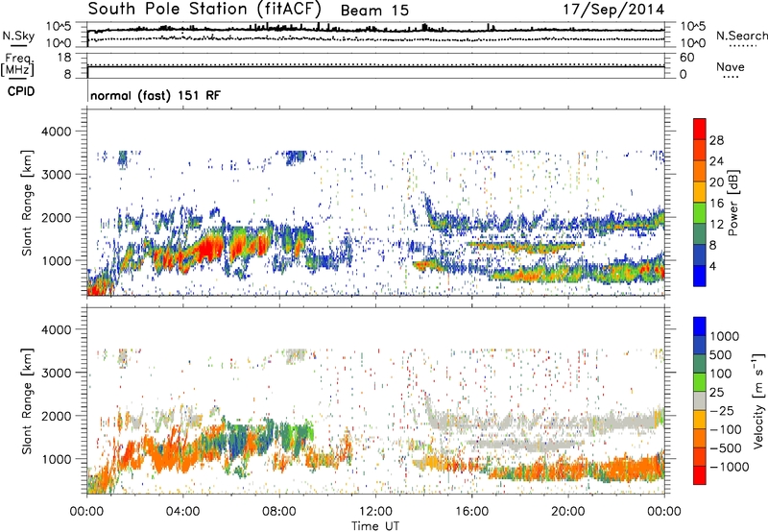Click the '1000' tick on the velocity panel
The height and width of the screenshot is (532, 768).
57,459
